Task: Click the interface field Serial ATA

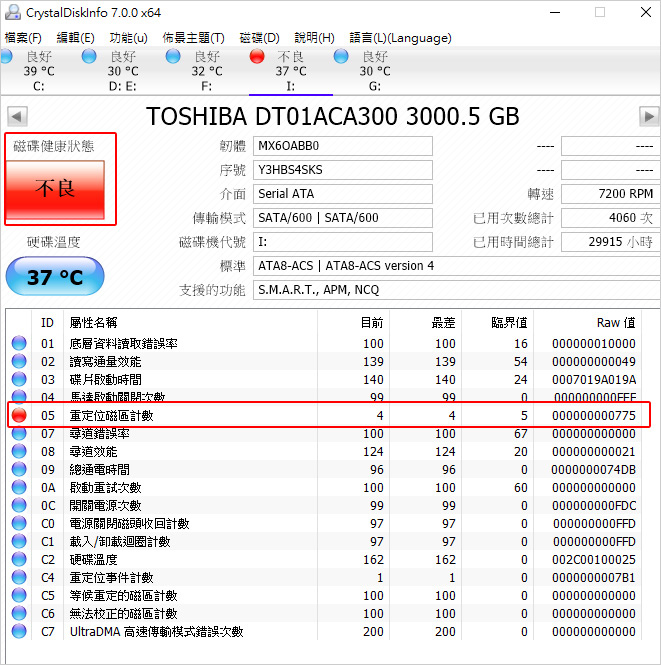Action: (343, 194)
